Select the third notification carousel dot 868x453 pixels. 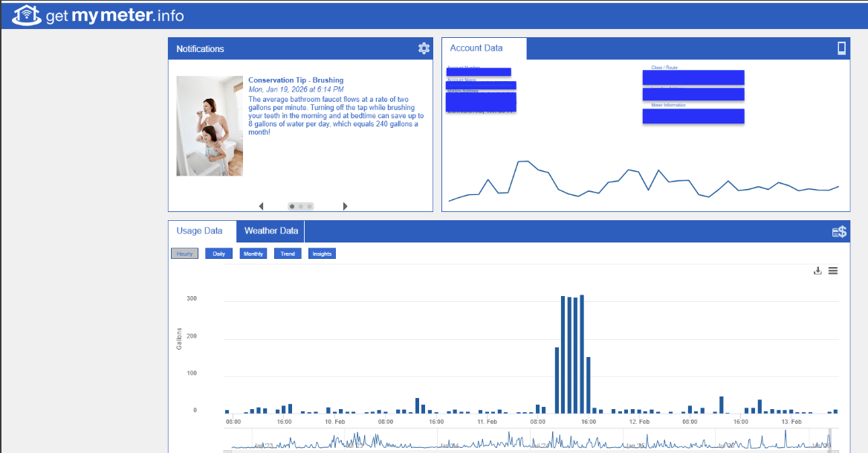[310, 206]
